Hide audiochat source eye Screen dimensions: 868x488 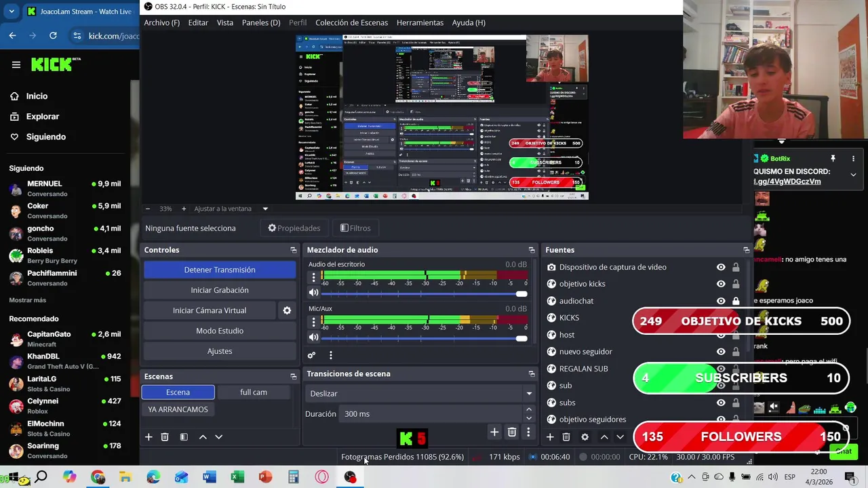721,301
